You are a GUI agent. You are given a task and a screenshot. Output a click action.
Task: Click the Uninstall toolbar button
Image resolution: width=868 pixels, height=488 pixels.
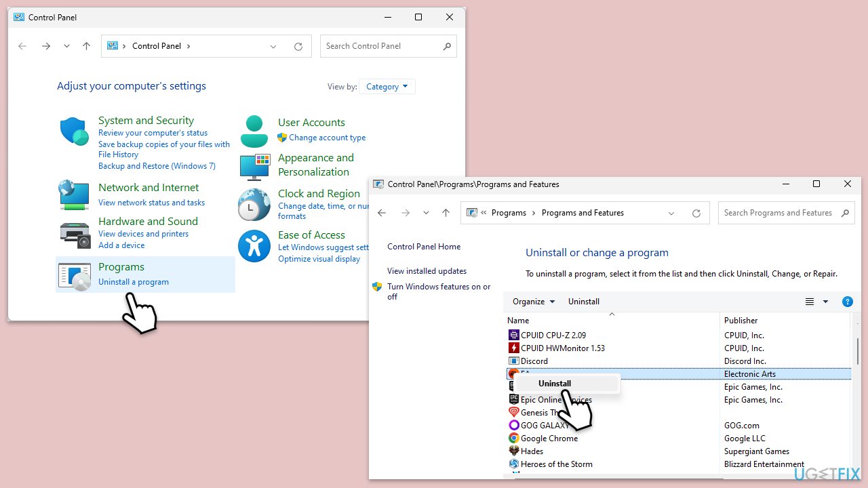pyautogui.click(x=584, y=302)
